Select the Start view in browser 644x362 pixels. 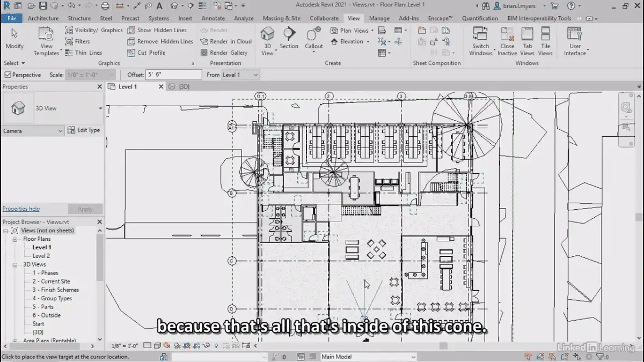(38, 324)
